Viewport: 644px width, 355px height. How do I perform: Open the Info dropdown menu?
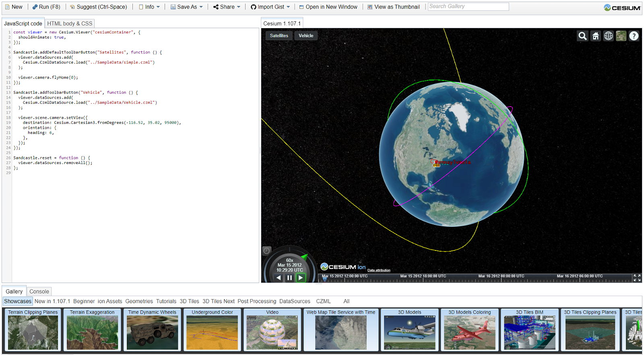click(x=149, y=7)
